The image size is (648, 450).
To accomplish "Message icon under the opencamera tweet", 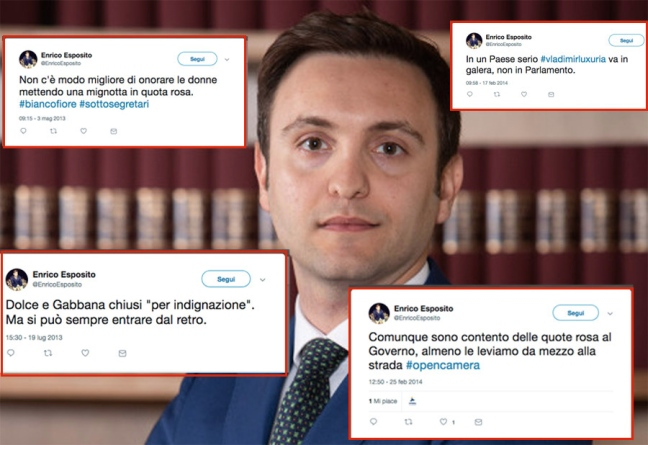I will [478, 422].
